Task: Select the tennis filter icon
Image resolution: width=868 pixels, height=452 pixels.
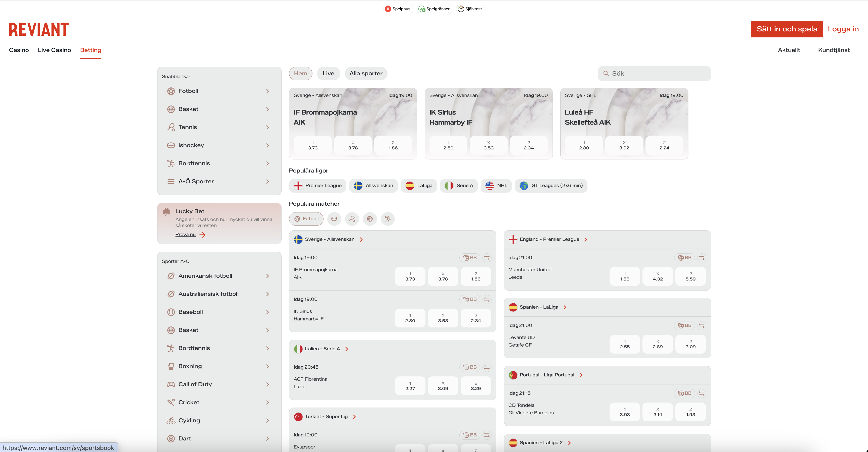Action: coord(352,219)
